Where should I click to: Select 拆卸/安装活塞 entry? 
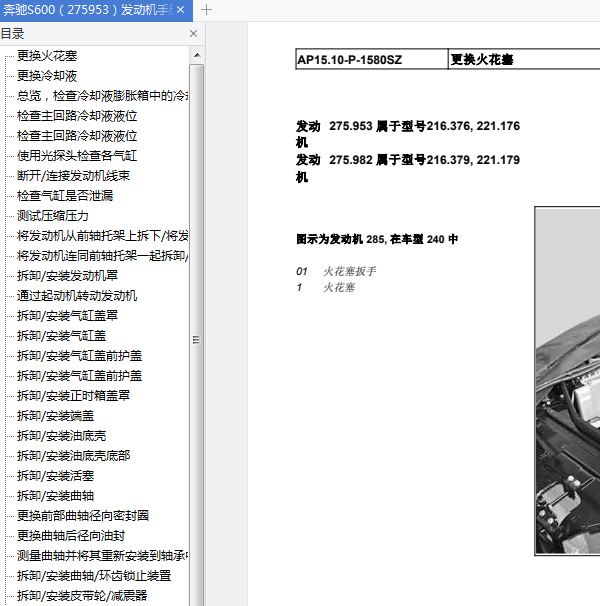click(56, 476)
